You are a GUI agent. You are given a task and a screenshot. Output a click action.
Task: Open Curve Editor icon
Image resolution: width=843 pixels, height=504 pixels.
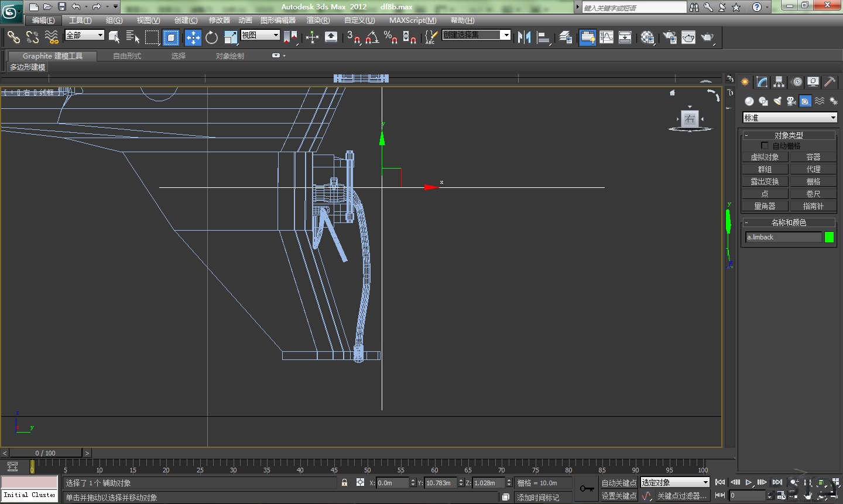point(606,37)
